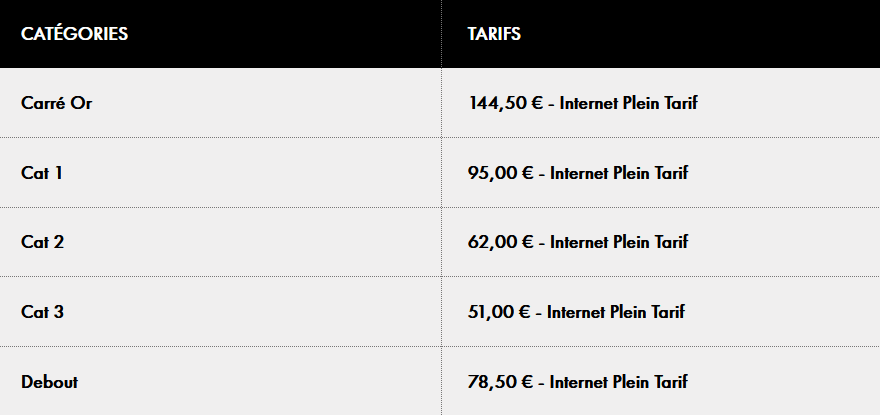
Task: Click the 51,00 € amount in Cat 3 row
Action: pos(499,312)
